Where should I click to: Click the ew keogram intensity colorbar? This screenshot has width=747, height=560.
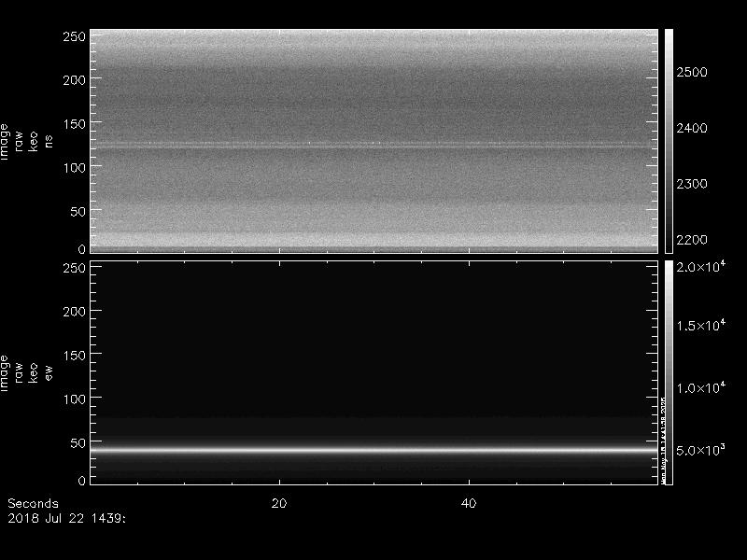coord(669,372)
